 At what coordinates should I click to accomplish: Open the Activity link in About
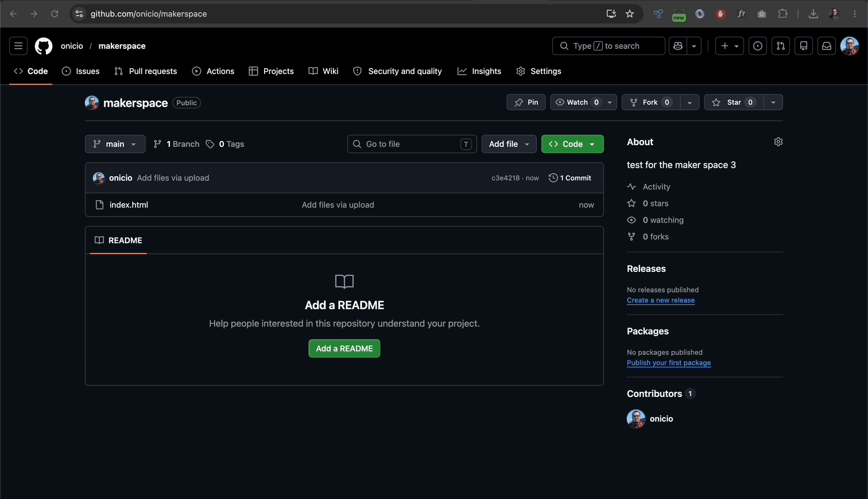[649, 187]
